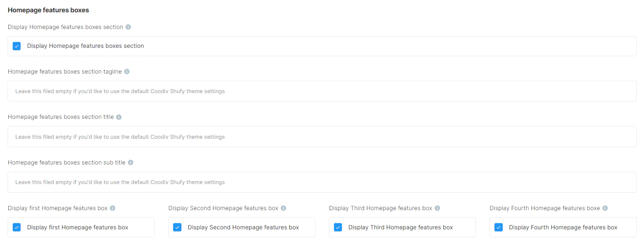
Task: Uncheck Display Homepage features boxes section checkbox
Action: point(17,46)
